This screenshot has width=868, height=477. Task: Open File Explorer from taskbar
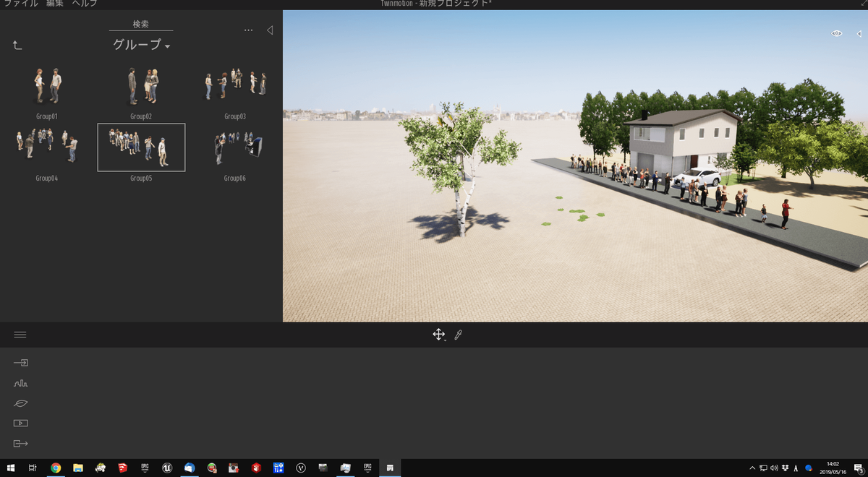click(77, 468)
